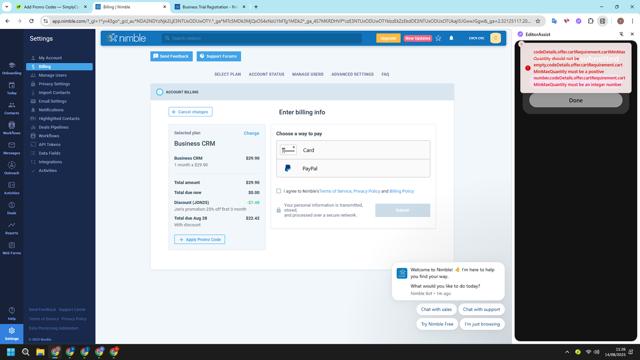Close the EditorAssist side panel
The width and height of the screenshot is (640, 360).
click(x=632, y=34)
